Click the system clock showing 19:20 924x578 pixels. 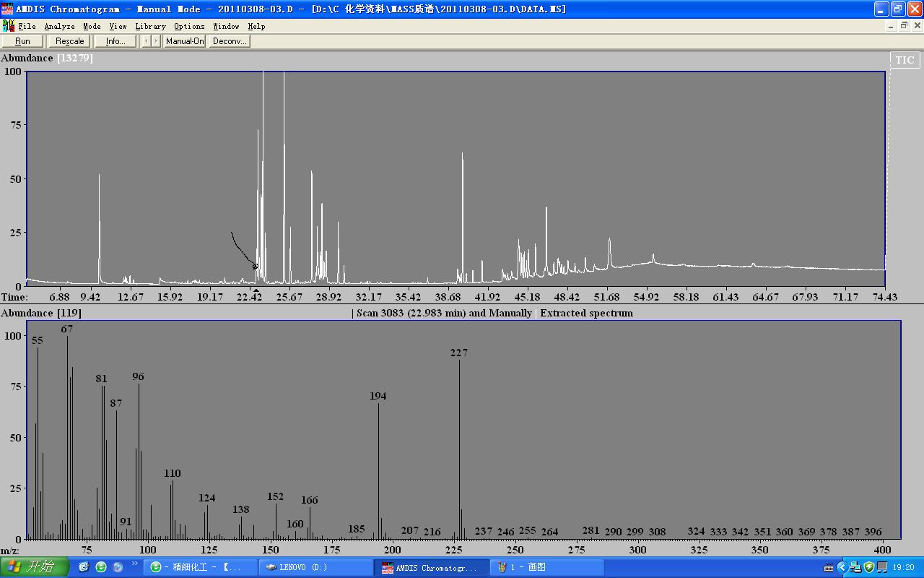pyautogui.click(x=903, y=568)
